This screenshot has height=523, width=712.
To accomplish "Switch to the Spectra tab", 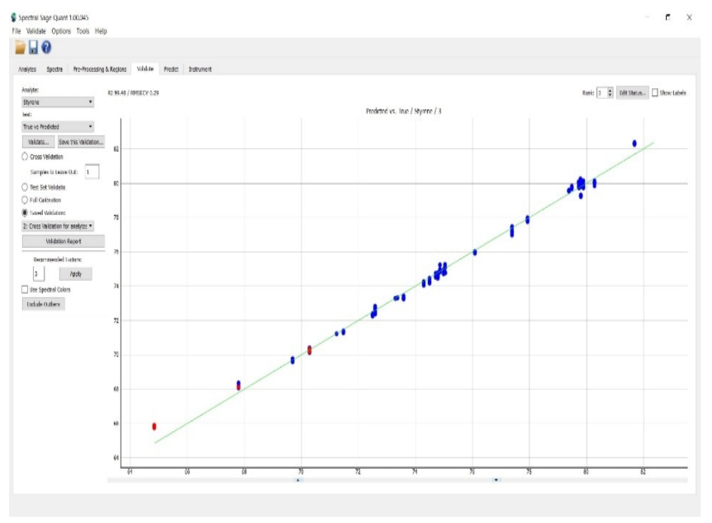I will [54, 69].
